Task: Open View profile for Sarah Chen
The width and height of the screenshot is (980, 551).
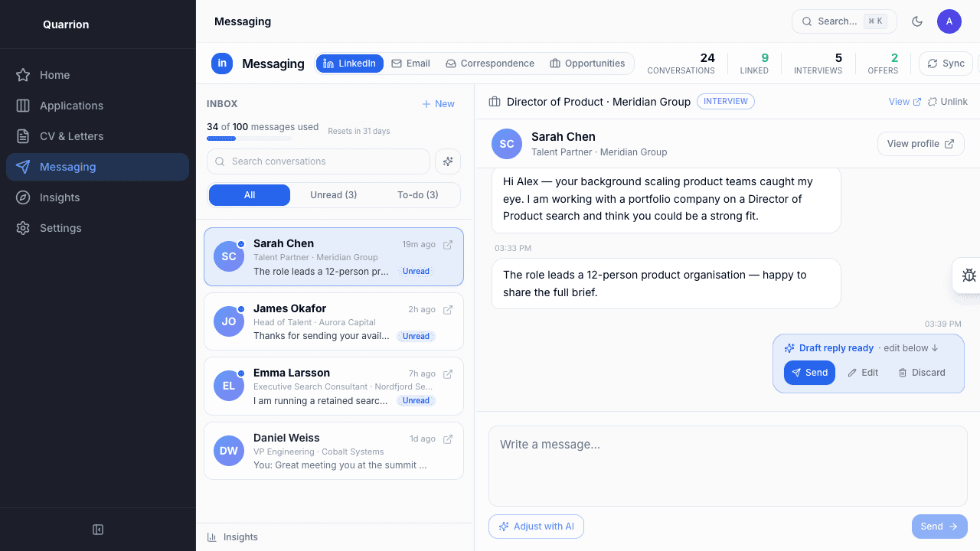Action: pyautogui.click(x=920, y=144)
